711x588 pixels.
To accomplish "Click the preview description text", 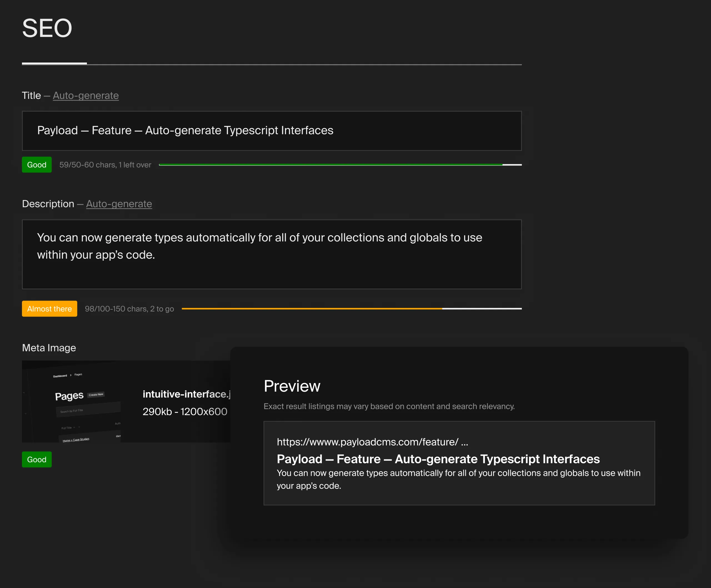I will [459, 479].
